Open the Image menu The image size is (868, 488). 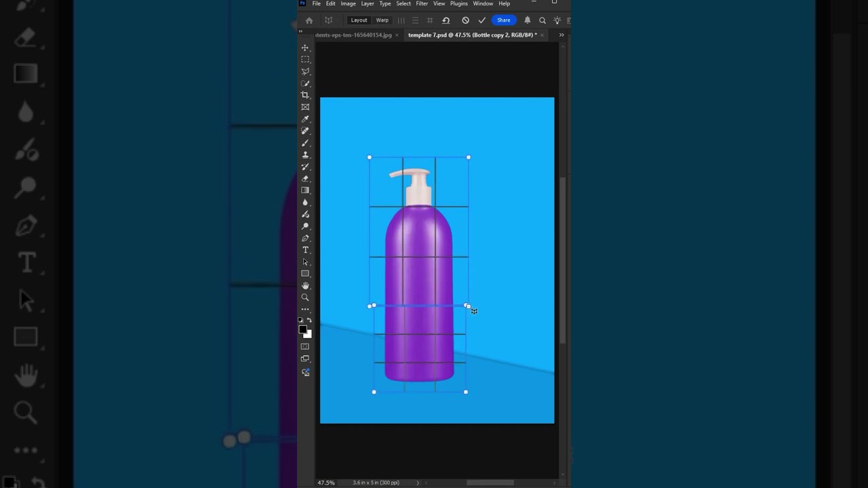click(348, 4)
